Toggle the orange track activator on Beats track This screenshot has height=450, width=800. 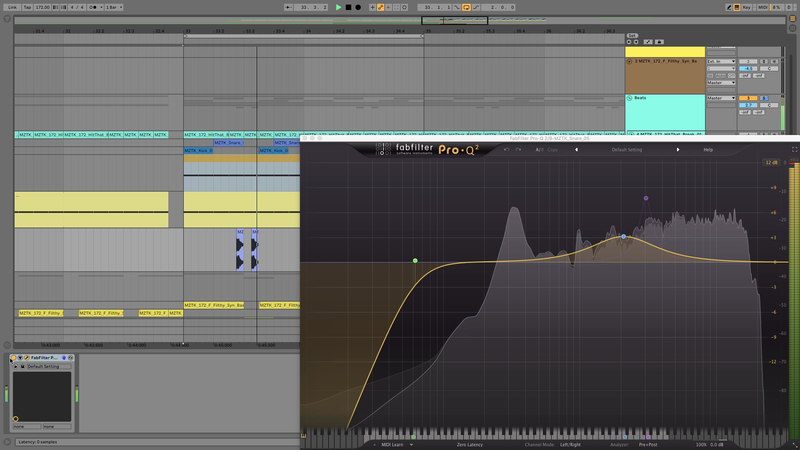tap(748, 98)
